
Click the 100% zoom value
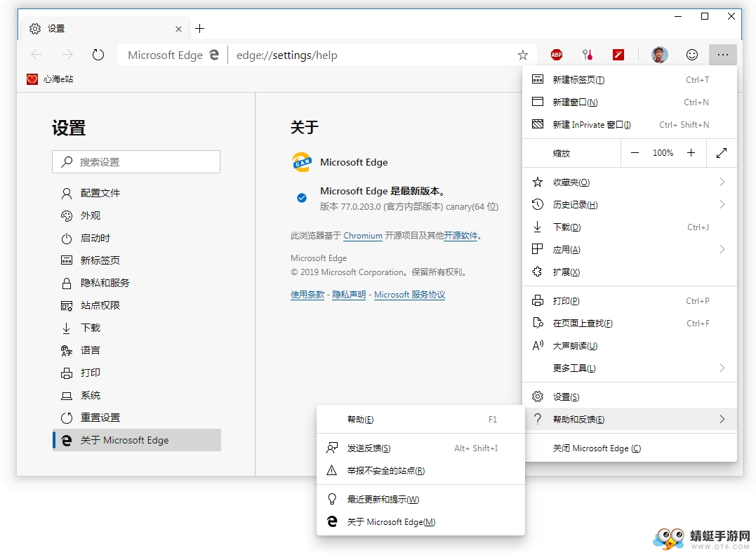click(663, 153)
